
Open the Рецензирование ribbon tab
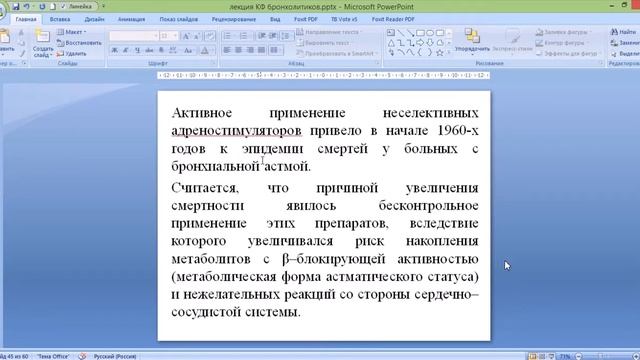234,19
